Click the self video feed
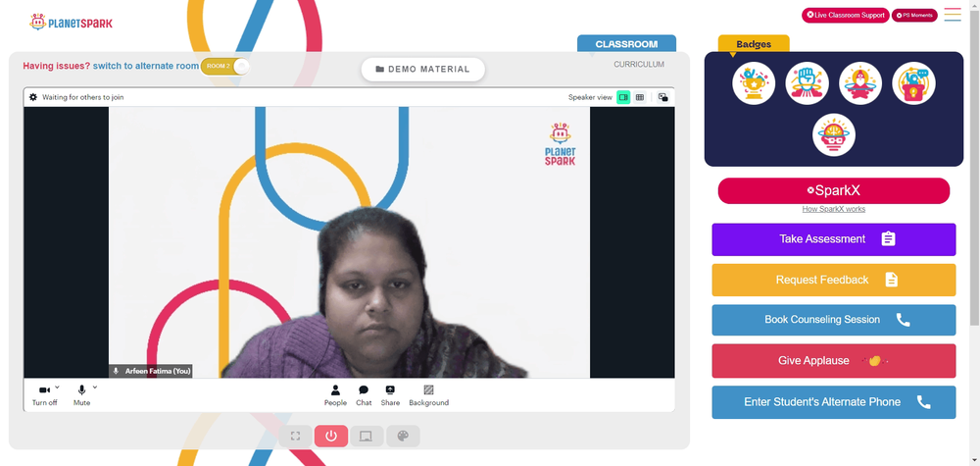 (350, 242)
